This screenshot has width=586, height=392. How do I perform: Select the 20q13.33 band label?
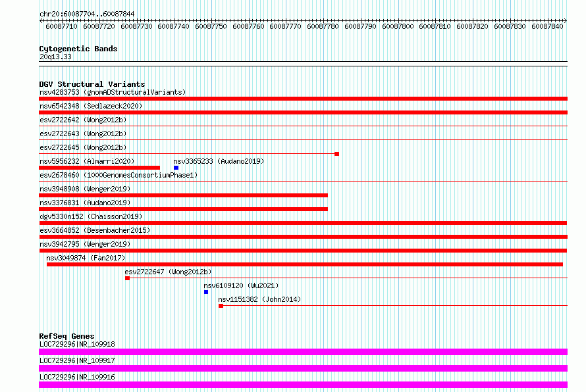point(55,57)
